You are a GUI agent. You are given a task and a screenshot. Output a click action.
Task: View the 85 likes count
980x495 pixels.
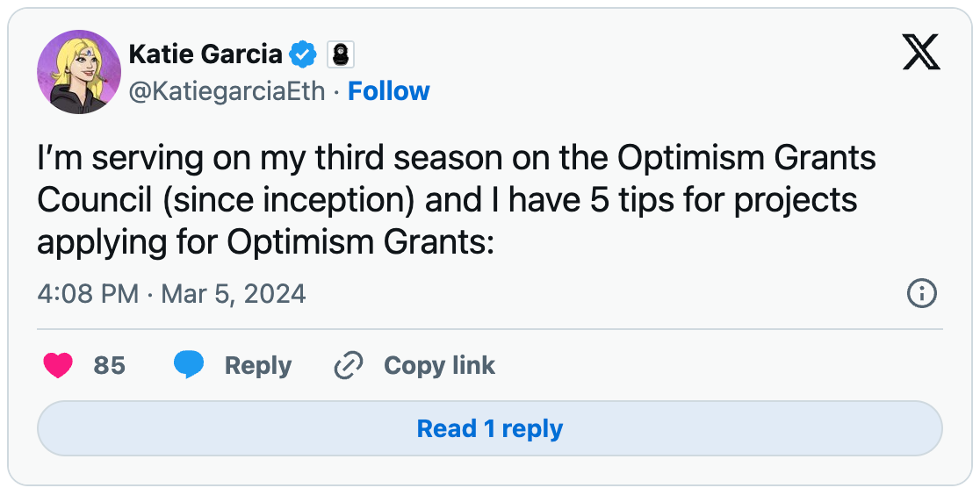click(110, 366)
